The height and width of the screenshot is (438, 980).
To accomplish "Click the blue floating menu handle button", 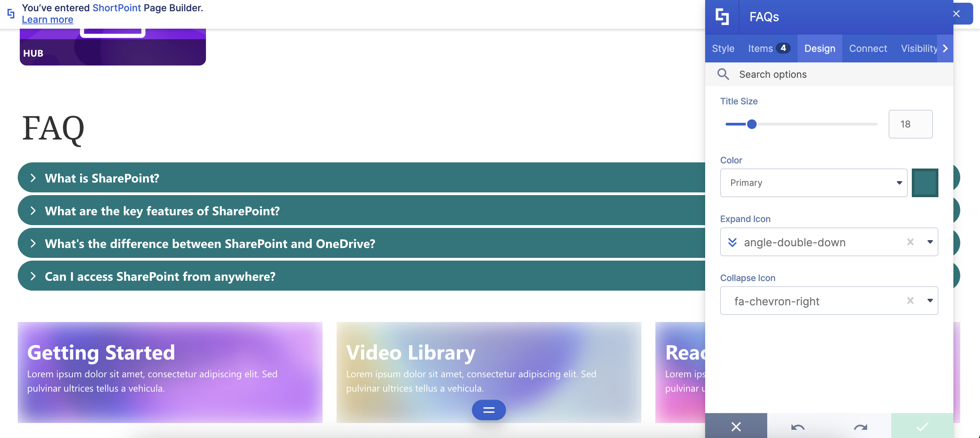I will click(x=489, y=410).
